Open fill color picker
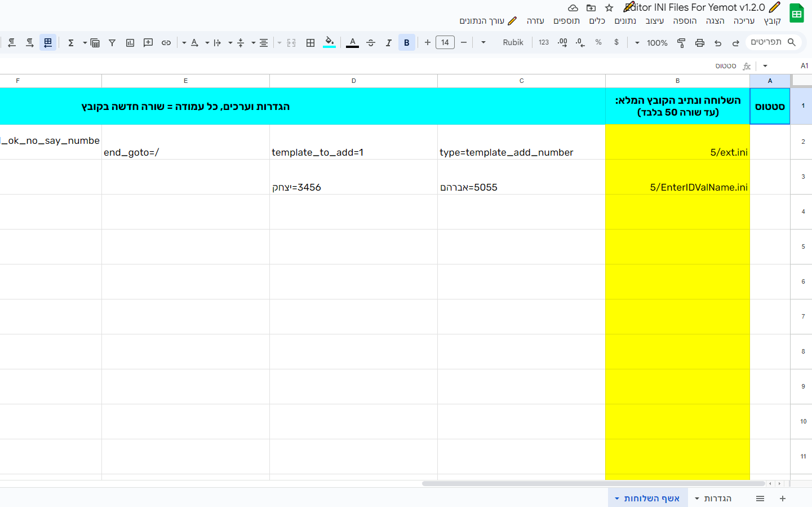 [330, 43]
